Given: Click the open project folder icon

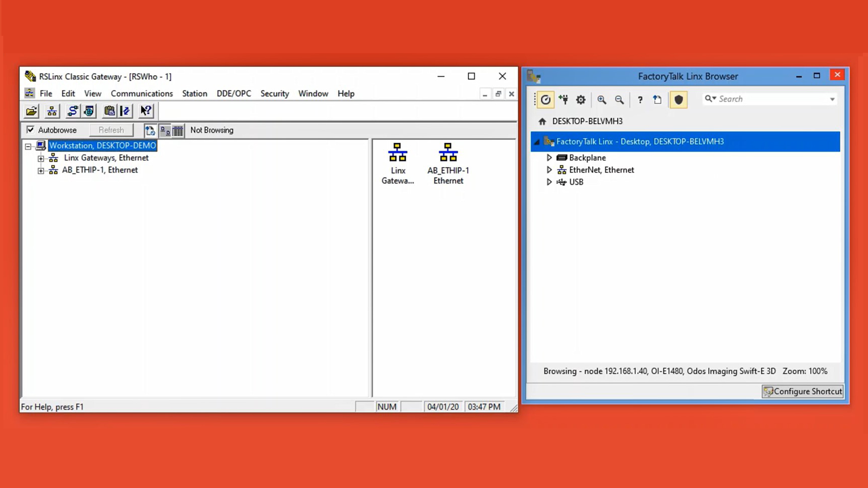Looking at the screenshot, I should [31, 111].
